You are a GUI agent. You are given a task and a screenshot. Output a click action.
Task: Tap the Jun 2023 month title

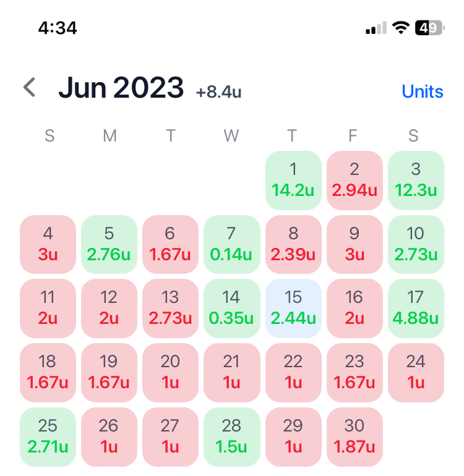coord(121,88)
